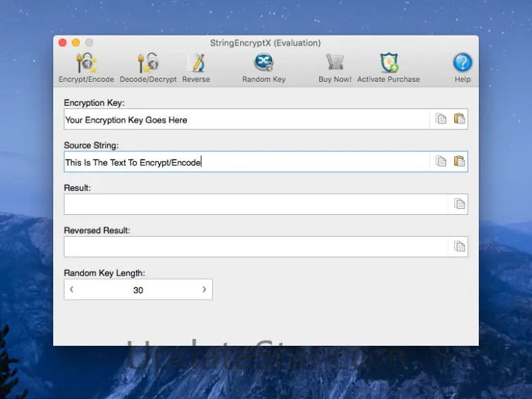This screenshot has height=399, width=532.
Task: Click the Encryption Key: label
Action: 94,103
